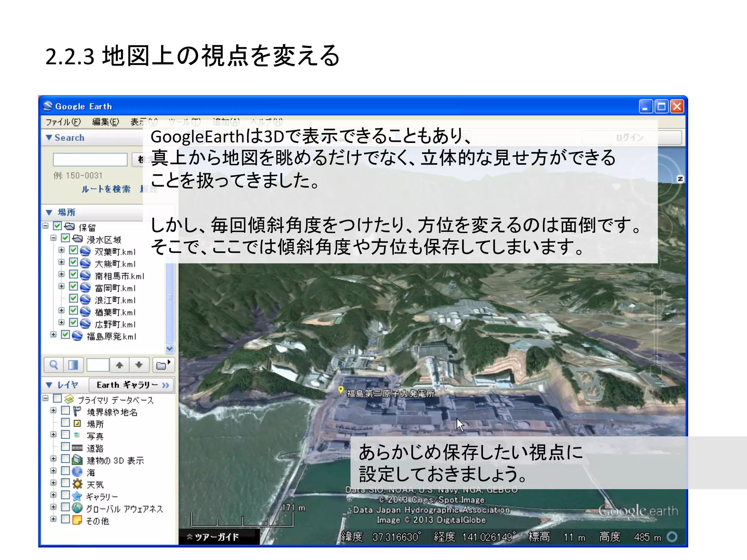Image resolution: width=747 pixels, height=560 pixels.
Task: Click the 広野町.kml tree item label
Action: 115,324
